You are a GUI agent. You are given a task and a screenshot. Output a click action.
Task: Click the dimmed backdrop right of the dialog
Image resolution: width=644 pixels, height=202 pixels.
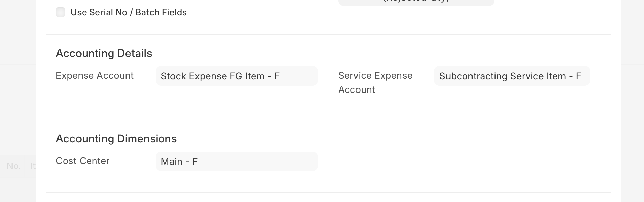tap(632, 102)
